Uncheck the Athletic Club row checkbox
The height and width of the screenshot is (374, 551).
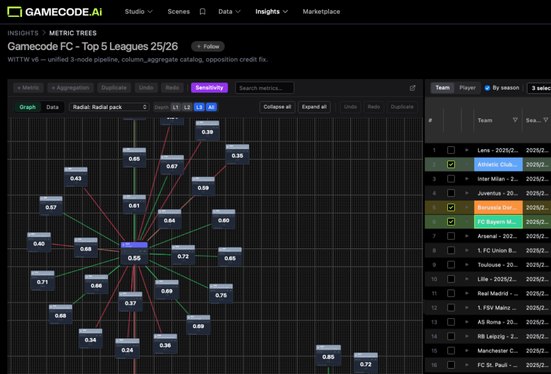tap(451, 164)
